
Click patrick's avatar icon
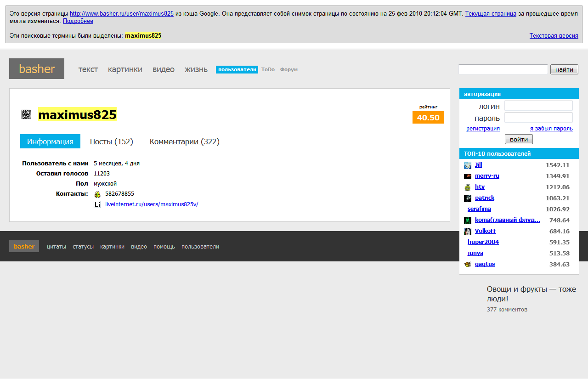click(x=468, y=198)
